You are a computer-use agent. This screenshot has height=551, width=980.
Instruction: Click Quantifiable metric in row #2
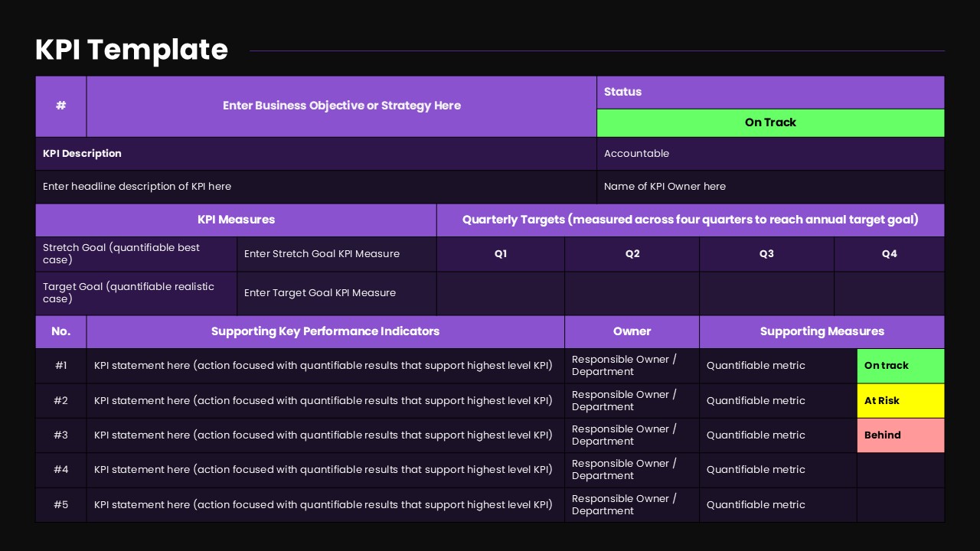click(756, 400)
